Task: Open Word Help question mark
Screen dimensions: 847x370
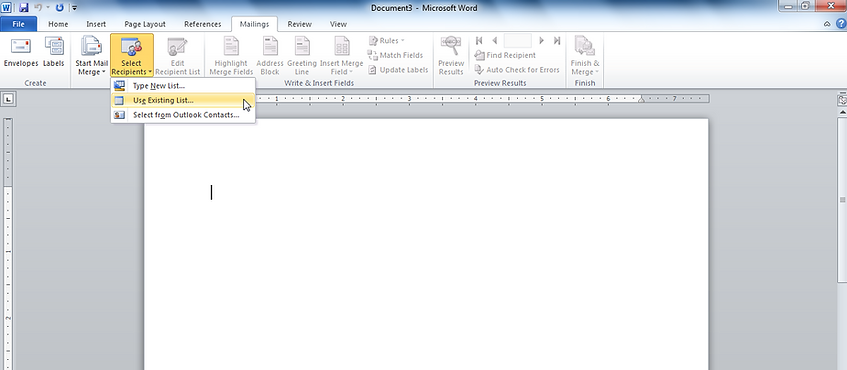Action: click(841, 24)
